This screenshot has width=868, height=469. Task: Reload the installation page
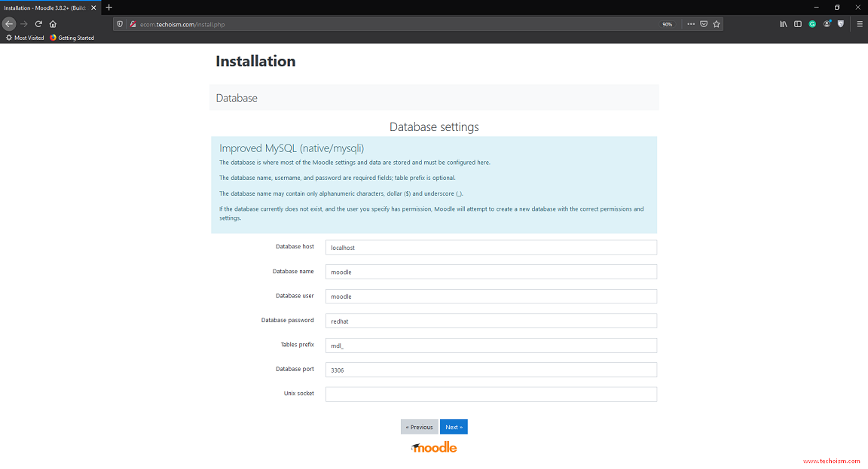[x=38, y=24]
